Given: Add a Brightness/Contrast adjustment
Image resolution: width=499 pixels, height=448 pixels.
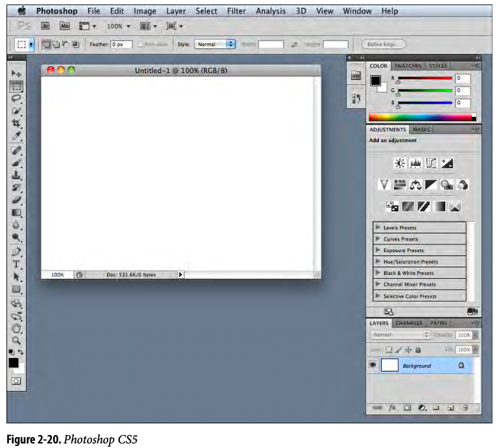Looking at the screenshot, I should pos(400,163).
